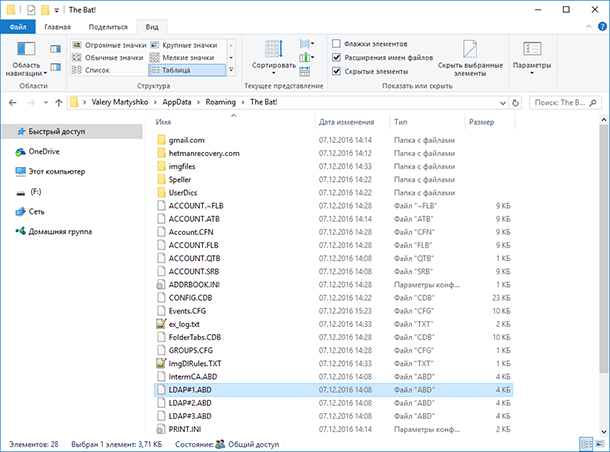This screenshot has width=610, height=452.
Task: Open the Add columns icon dropdown
Action: [307, 58]
